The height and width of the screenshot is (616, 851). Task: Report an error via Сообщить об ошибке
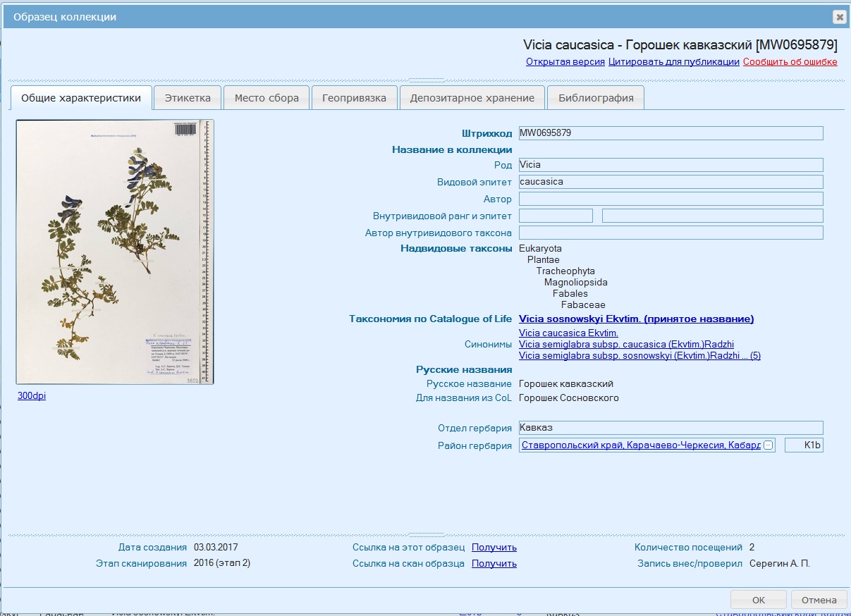[790, 62]
